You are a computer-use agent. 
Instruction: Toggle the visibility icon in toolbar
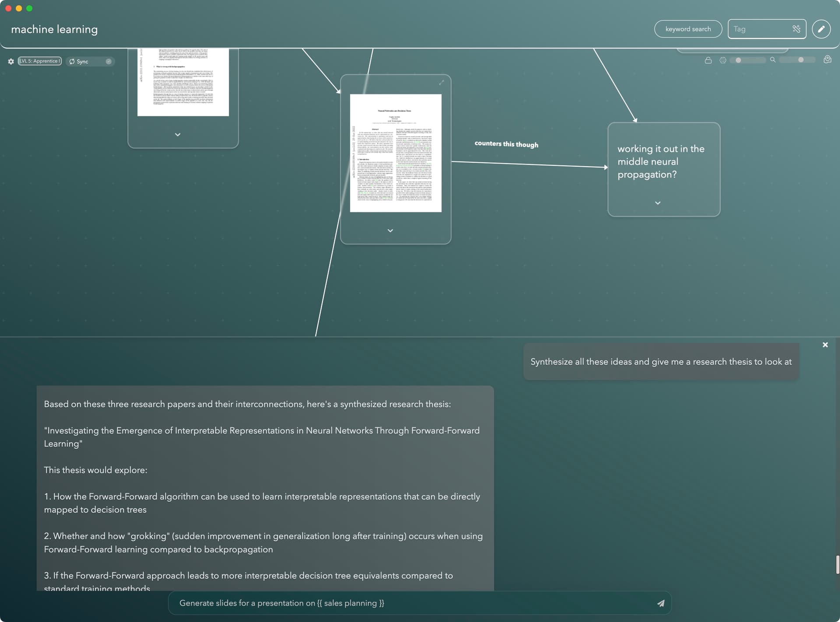tap(724, 60)
